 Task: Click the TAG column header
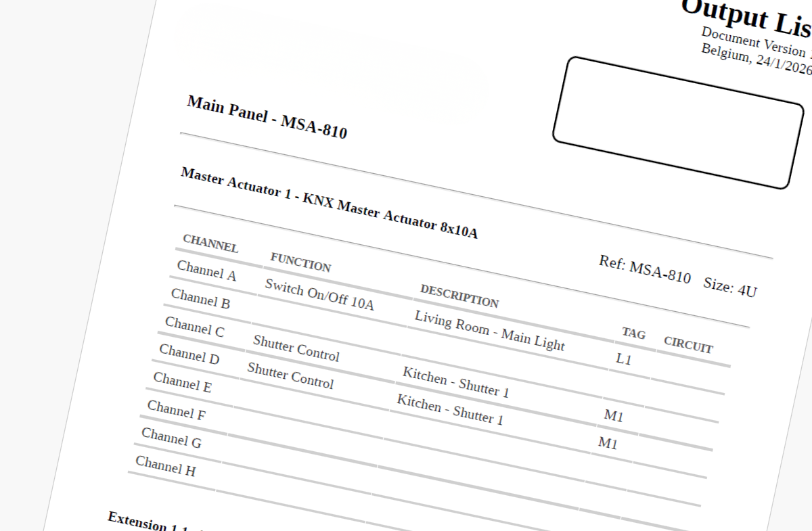click(634, 333)
